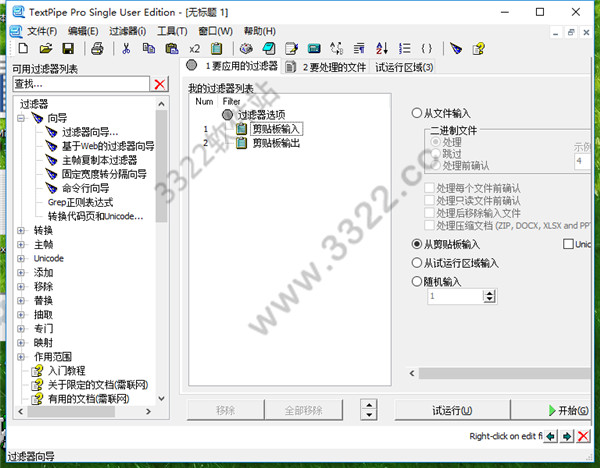Select 从文件输入 radio button
The image size is (600, 468).
(x=416, y=113)
